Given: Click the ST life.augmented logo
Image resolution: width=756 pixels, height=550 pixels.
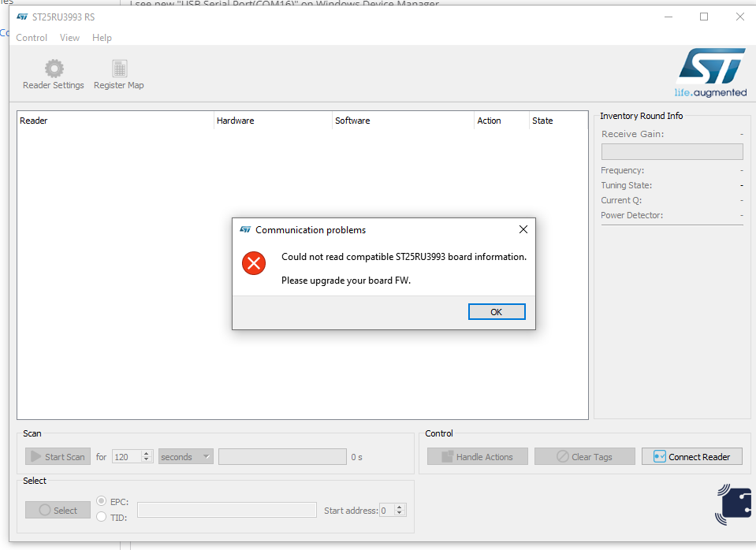Looking at the screenshot, I should coord(711,72).
